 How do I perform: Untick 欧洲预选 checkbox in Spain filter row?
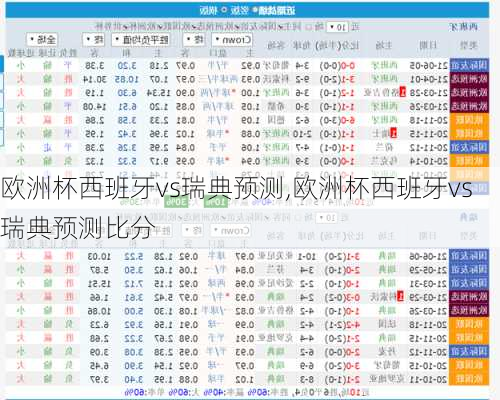pos(237,27)
